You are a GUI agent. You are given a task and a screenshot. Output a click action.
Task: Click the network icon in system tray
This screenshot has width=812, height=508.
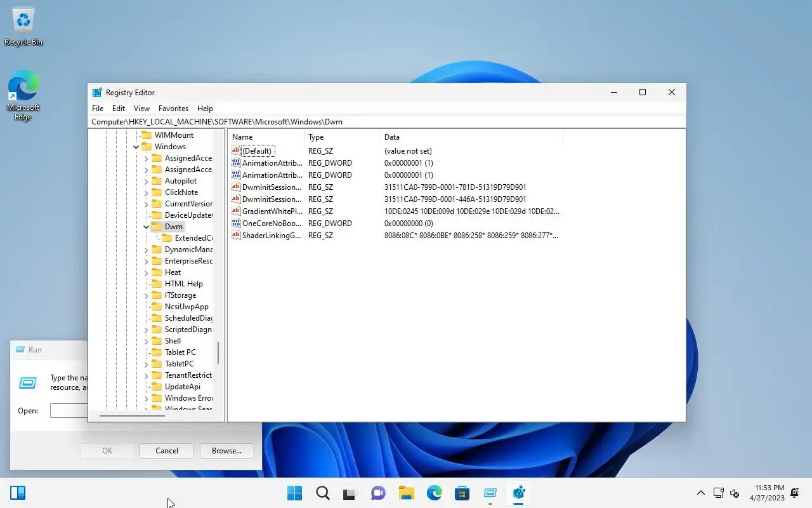pyautogui.click(x=718, y=493)
